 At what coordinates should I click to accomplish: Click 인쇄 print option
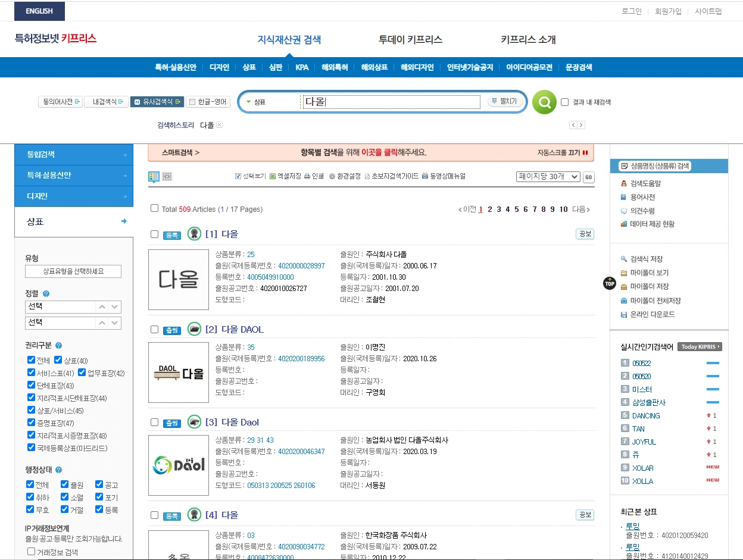point(314,176)
